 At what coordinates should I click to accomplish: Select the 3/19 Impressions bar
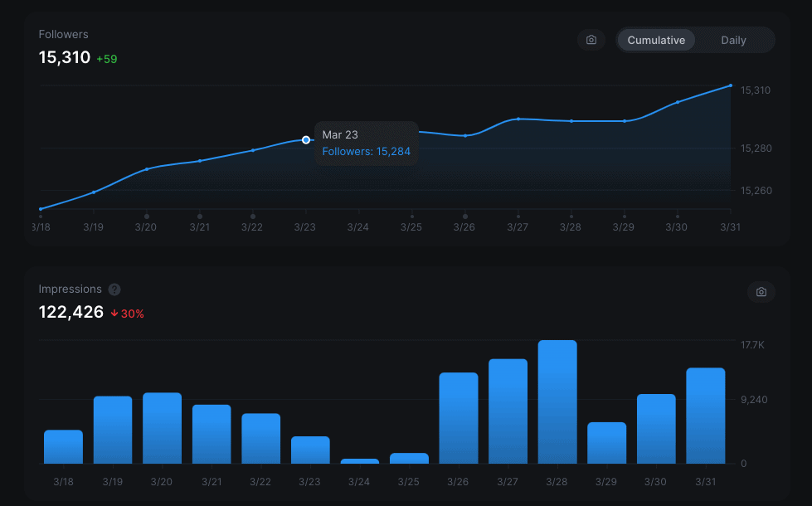(113, 430)
